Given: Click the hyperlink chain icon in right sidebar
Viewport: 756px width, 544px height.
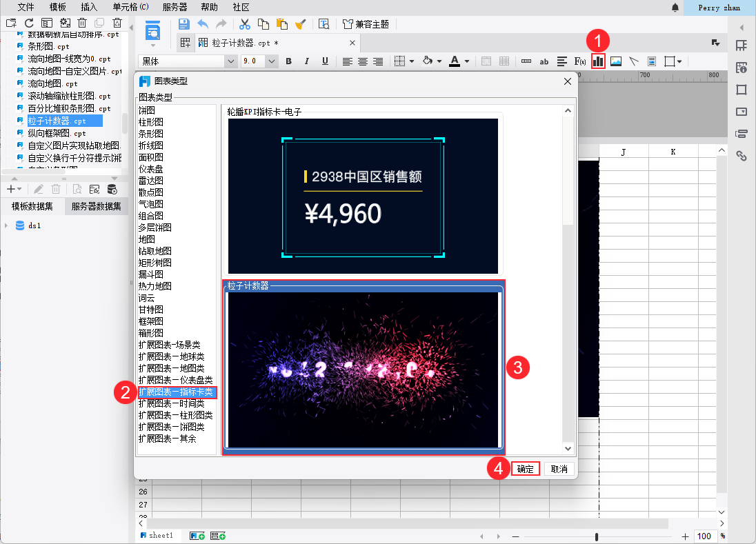Looking at the screenshot, I should (742, 155).
